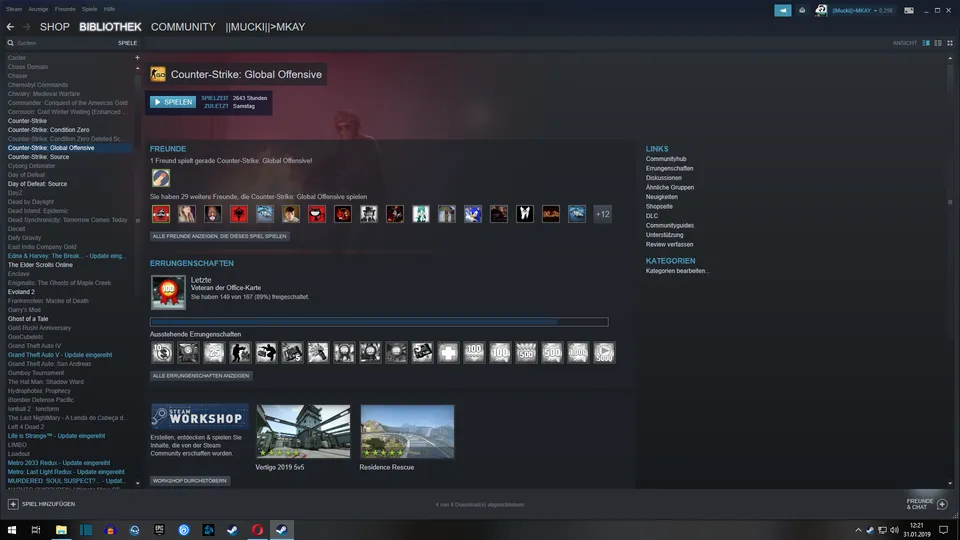This screenshot has width=960, height=540.
Task: Open the Epic Games taskbar icon
Action: coord(159,530)
